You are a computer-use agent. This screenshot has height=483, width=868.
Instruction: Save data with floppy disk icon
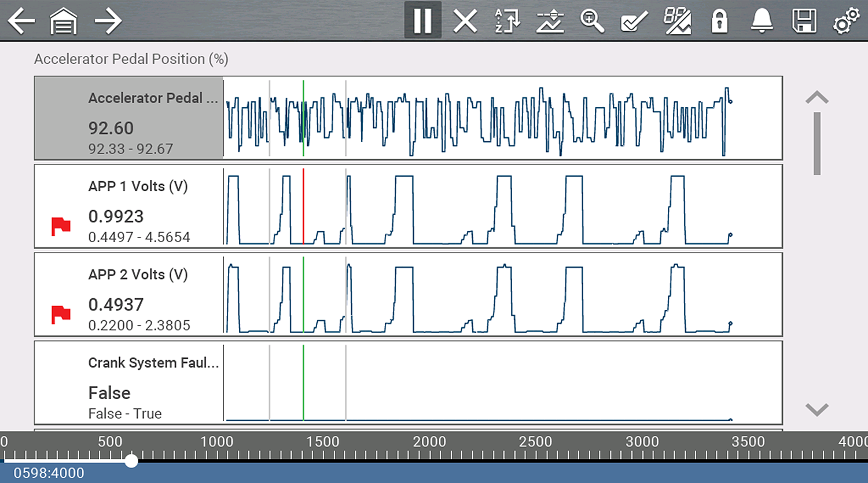(804, 21)
